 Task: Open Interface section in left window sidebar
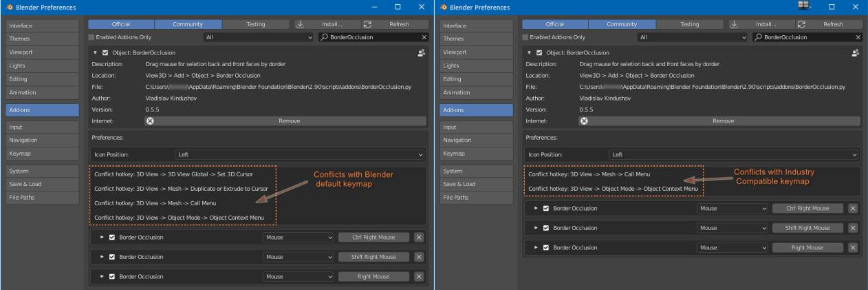pos(42,25)
